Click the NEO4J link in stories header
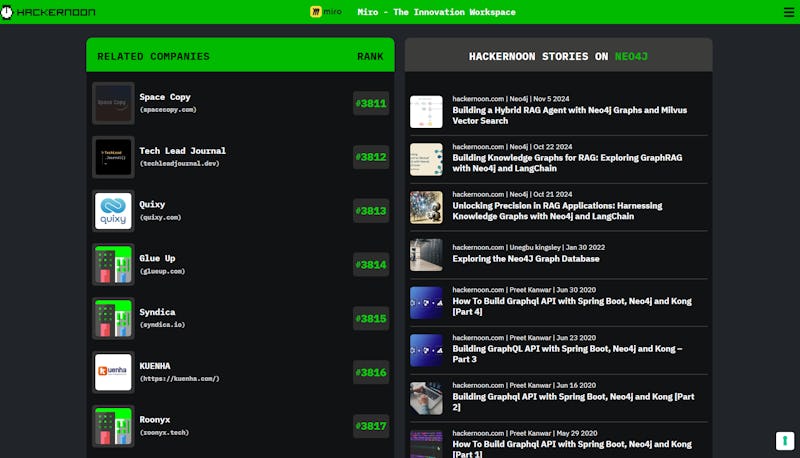The image size is (800, 458). tap(631, 56)
